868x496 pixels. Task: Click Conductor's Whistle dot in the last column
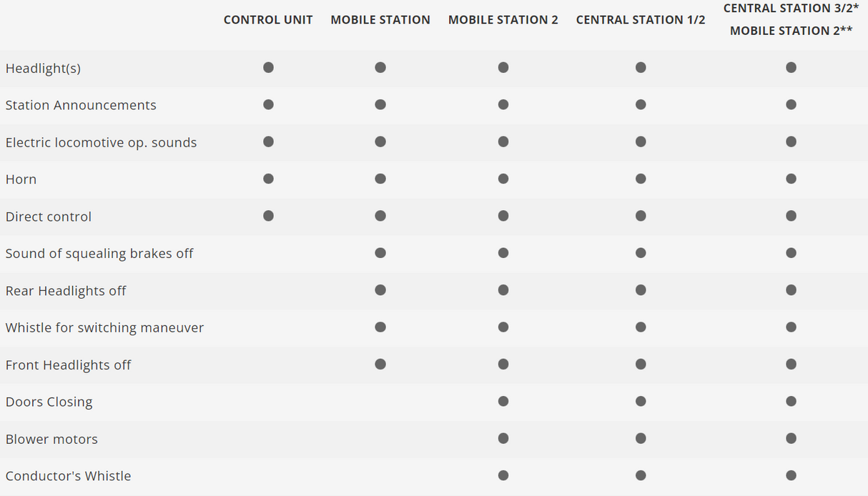(x=791, y=475)
